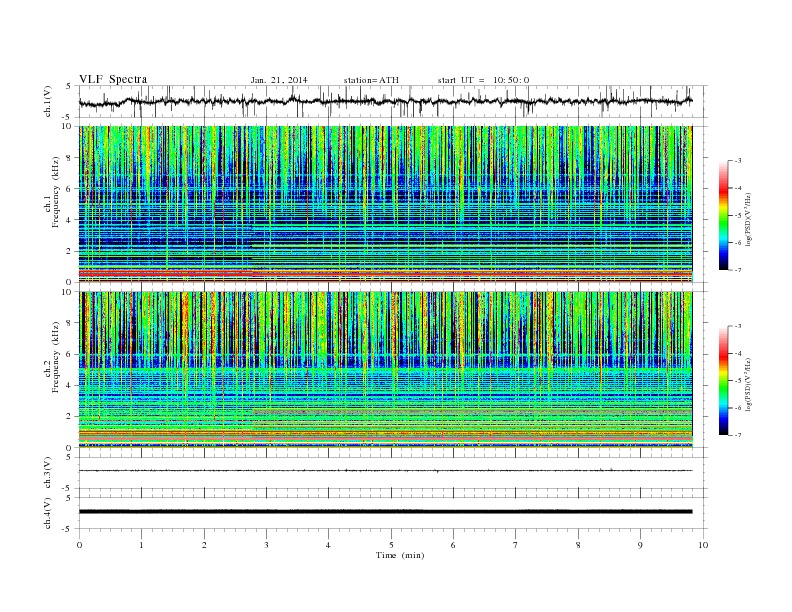Click the ch.1 voltage waveform trace
792x612 pixels.
385,101
